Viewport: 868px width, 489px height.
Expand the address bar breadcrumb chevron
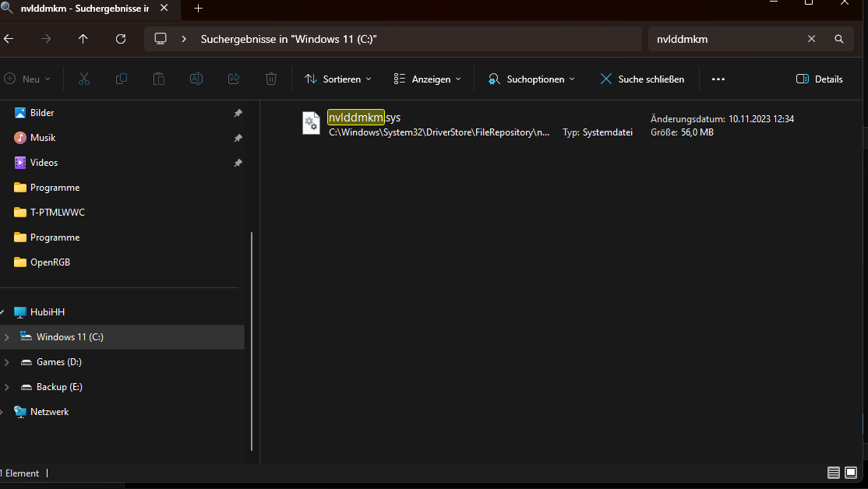(184, 39)
